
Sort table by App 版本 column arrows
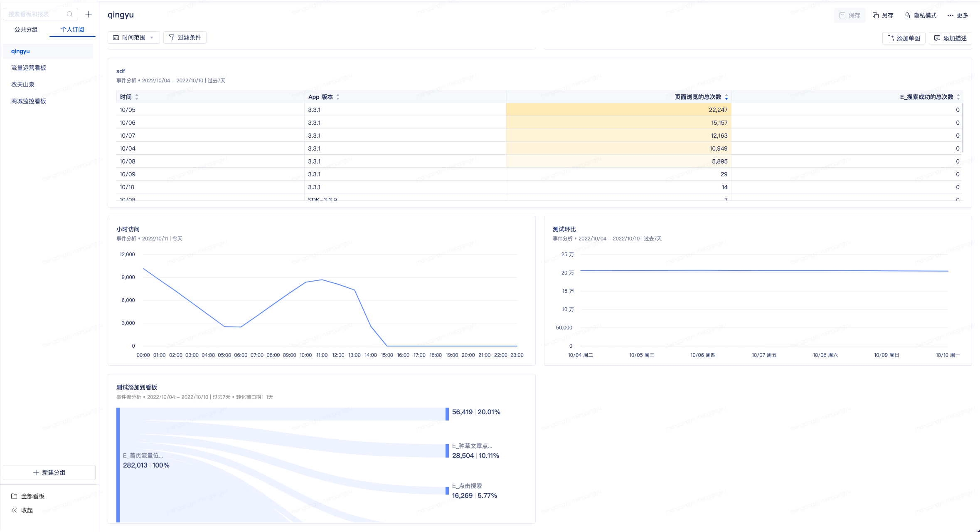point(338,97)
